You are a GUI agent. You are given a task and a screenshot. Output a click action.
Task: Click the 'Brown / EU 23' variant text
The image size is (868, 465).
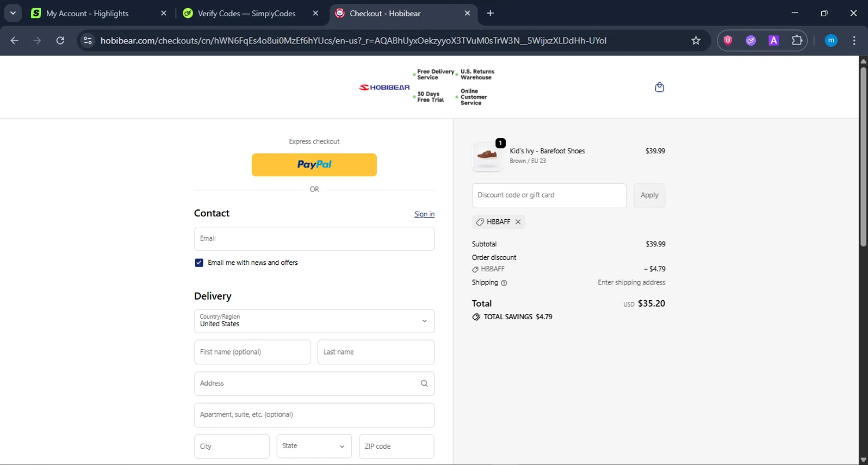528,161
